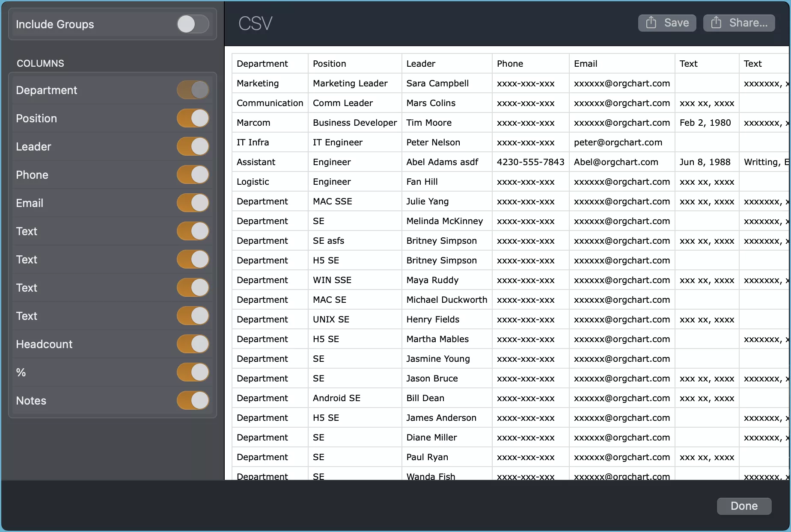The width and height of the screenshot is (791, 532).
Task: Click the Assistant department cell
Action: click(270, 162)
